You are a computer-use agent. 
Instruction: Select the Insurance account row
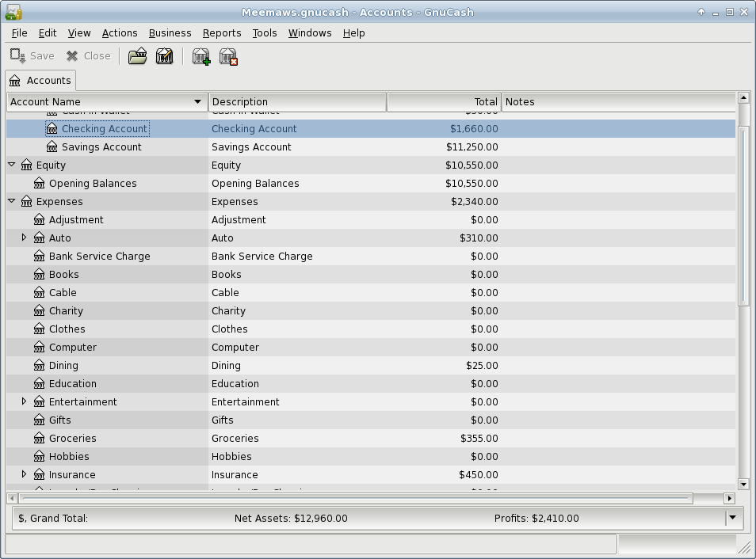pos(371,474)
